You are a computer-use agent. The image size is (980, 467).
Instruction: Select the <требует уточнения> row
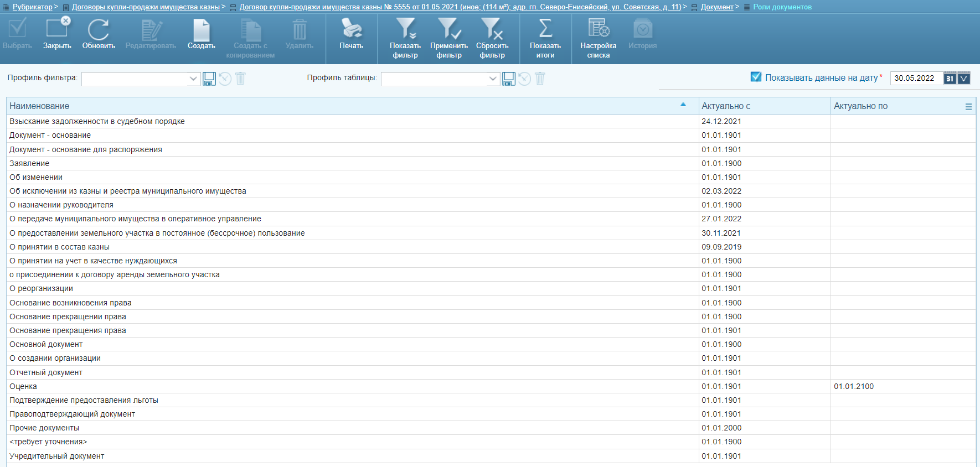[491, 442]
